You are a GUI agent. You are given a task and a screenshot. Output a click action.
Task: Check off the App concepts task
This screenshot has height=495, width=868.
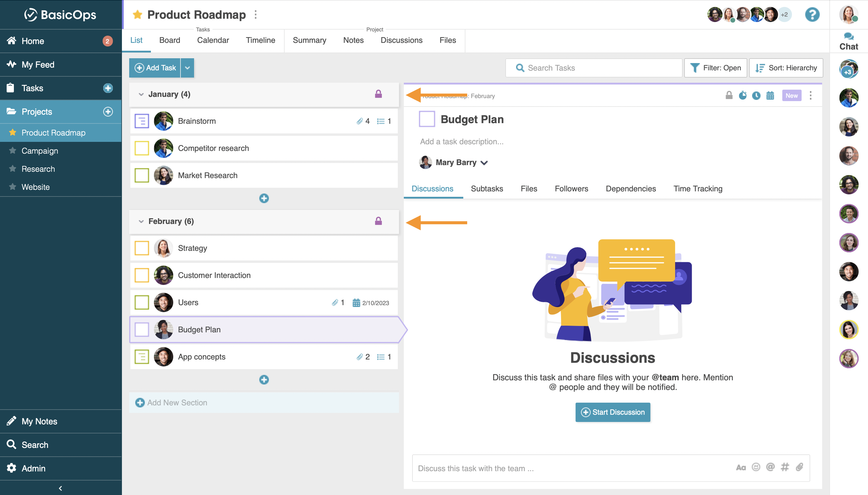tap(142, 357)
